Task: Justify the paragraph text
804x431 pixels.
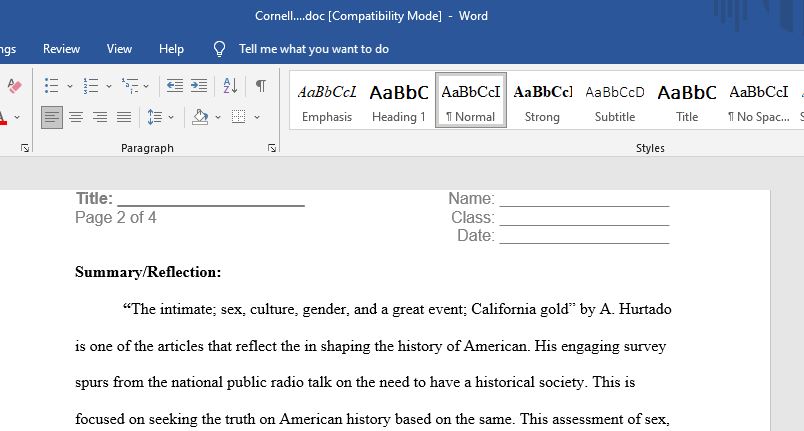Action: click(124, 117)
